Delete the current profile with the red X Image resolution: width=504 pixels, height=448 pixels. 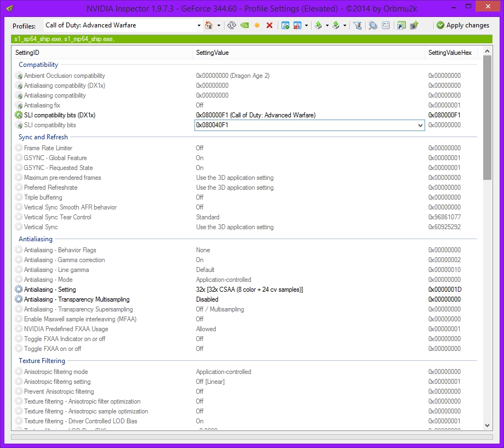(270, 25)
